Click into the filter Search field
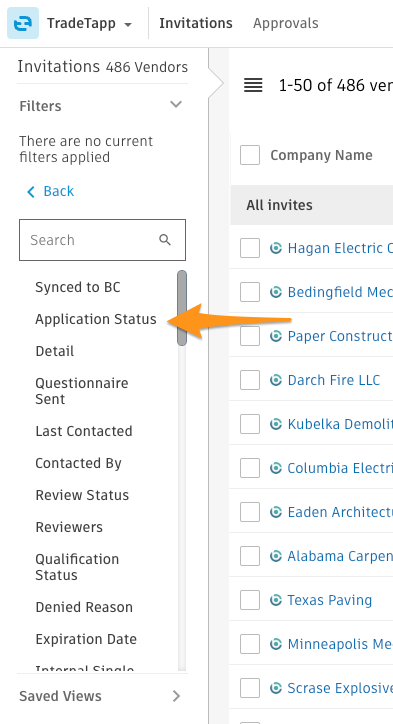 (103, 240)
